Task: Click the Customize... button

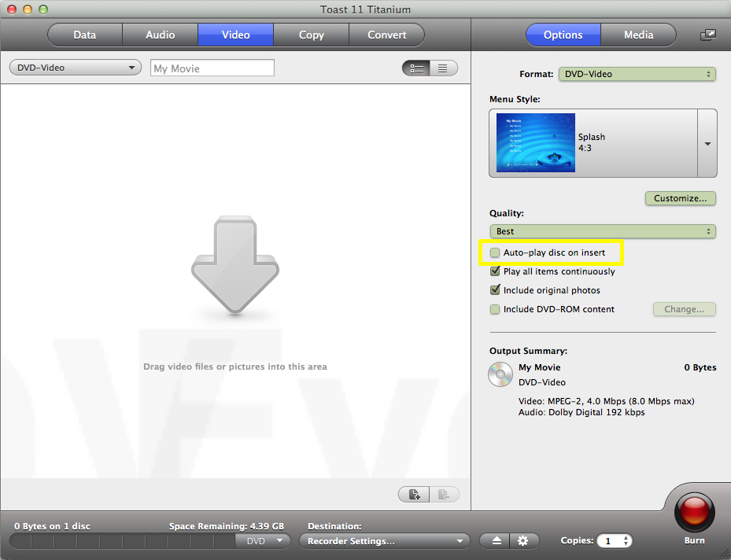Action: point(680,198)
